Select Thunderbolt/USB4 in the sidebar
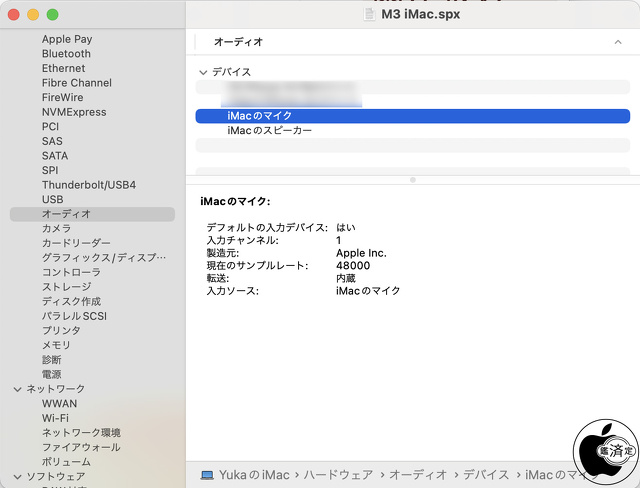640x488 pixels. tap(89, 185)
